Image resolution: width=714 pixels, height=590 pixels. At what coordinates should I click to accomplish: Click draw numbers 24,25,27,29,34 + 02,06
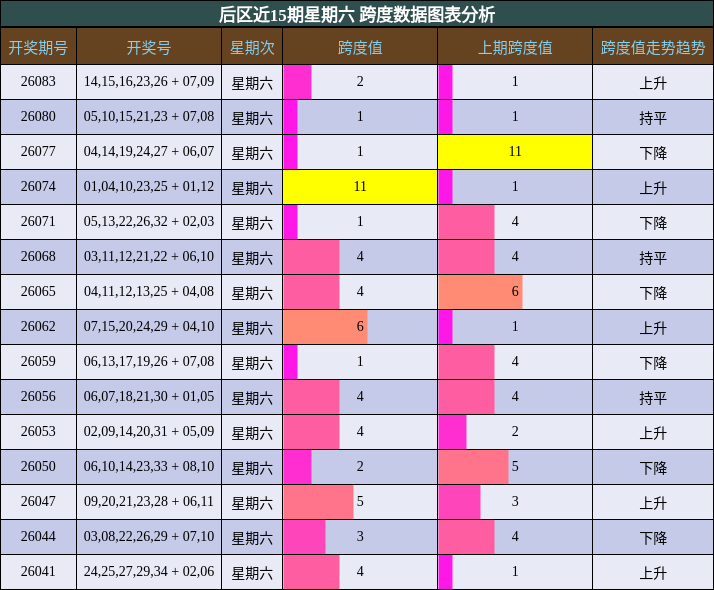click(x=149, y=571)
